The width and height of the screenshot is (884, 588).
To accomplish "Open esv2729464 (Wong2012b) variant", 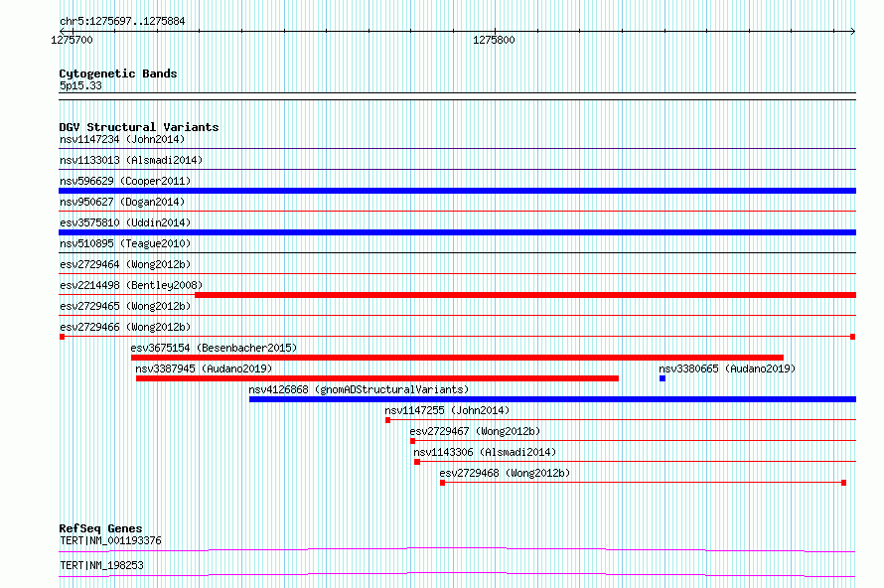I will click(125, 264).
